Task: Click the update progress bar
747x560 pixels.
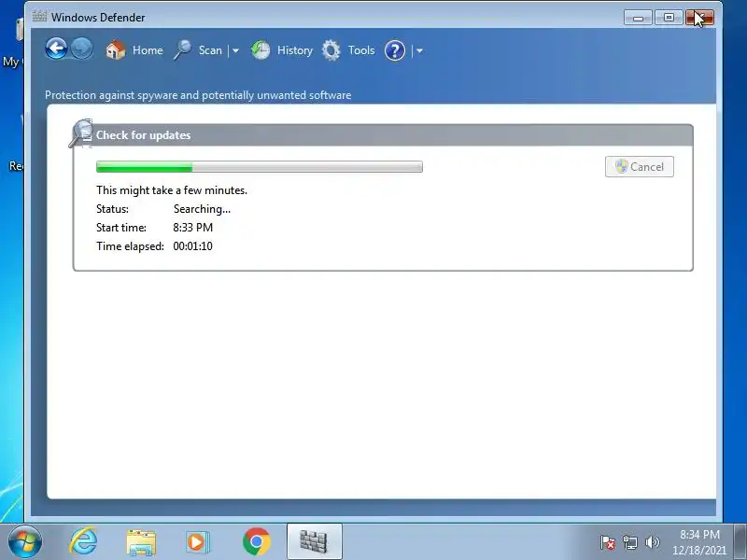Action: (260, 167)
